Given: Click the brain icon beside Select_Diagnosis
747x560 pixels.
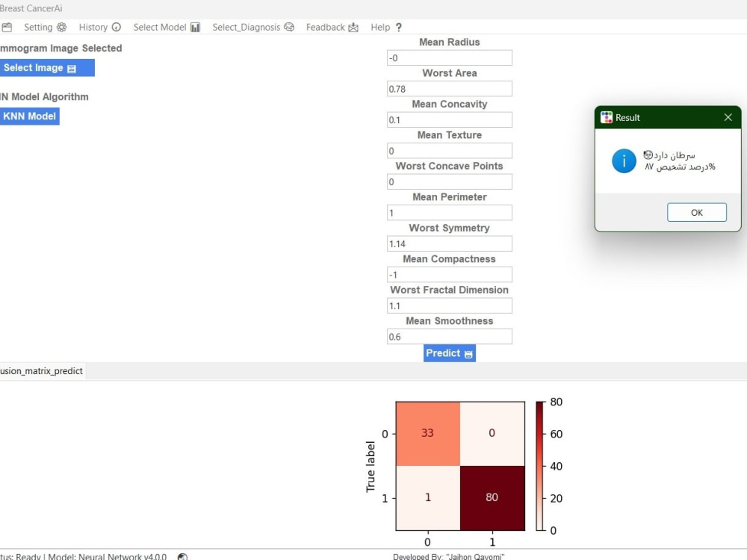Looking at the screenshot, I should coord(289,27).
